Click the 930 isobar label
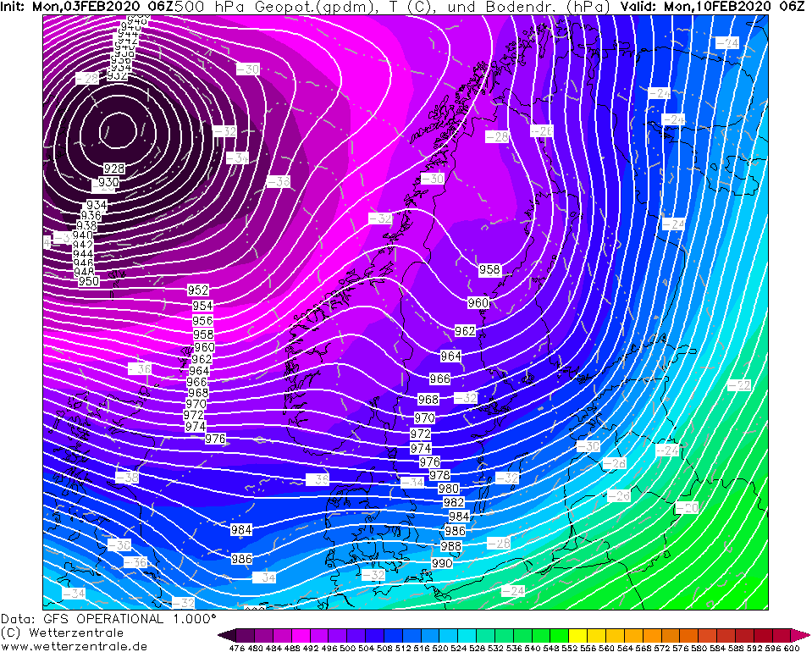The image size is (812, 652). click(108, 182)
